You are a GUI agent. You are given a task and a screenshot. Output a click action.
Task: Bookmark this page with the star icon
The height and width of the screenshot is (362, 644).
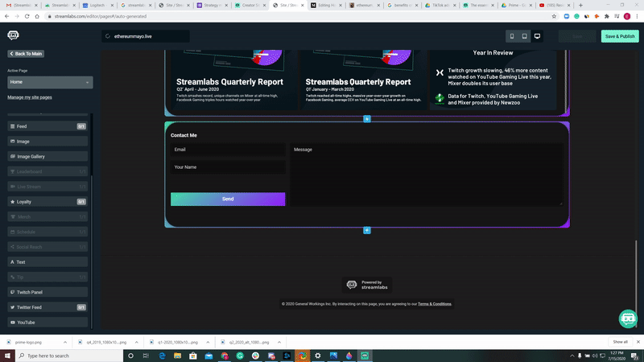click(554, 16)
